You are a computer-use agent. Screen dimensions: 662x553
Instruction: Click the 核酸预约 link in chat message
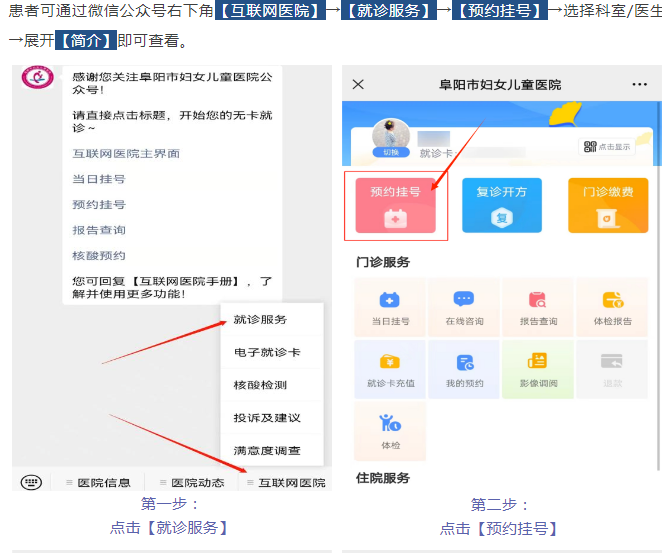coord(99,255)
